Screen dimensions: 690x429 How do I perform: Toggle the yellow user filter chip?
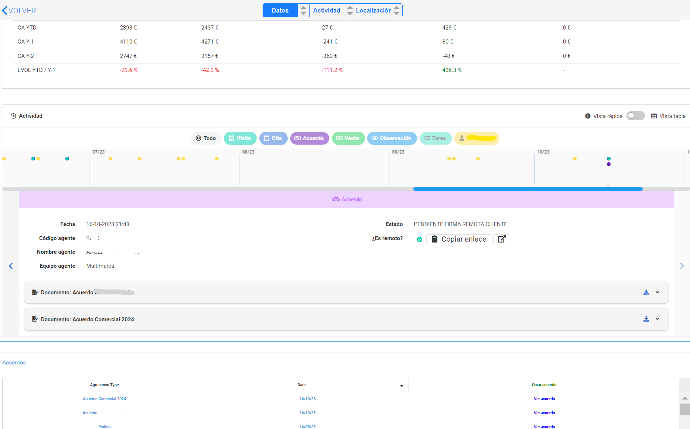coord(477,138)
